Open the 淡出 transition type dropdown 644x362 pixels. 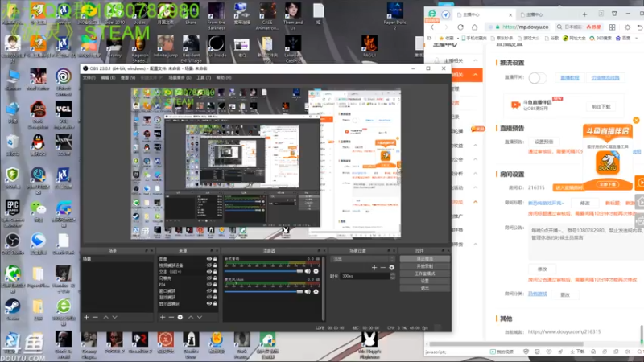pyautogui.click(x=363, y=259)
